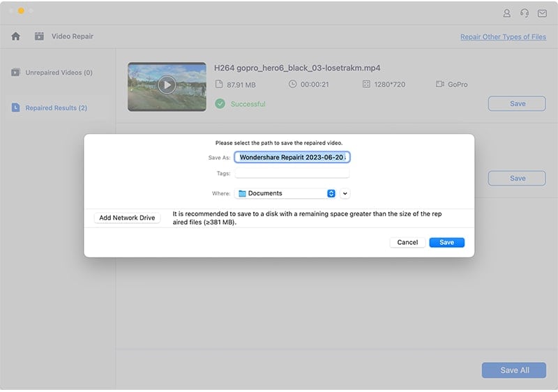Viewport: 558px width, 392px height.
Task: Click the camera icon beside GoPro
Action: (440, 84)
